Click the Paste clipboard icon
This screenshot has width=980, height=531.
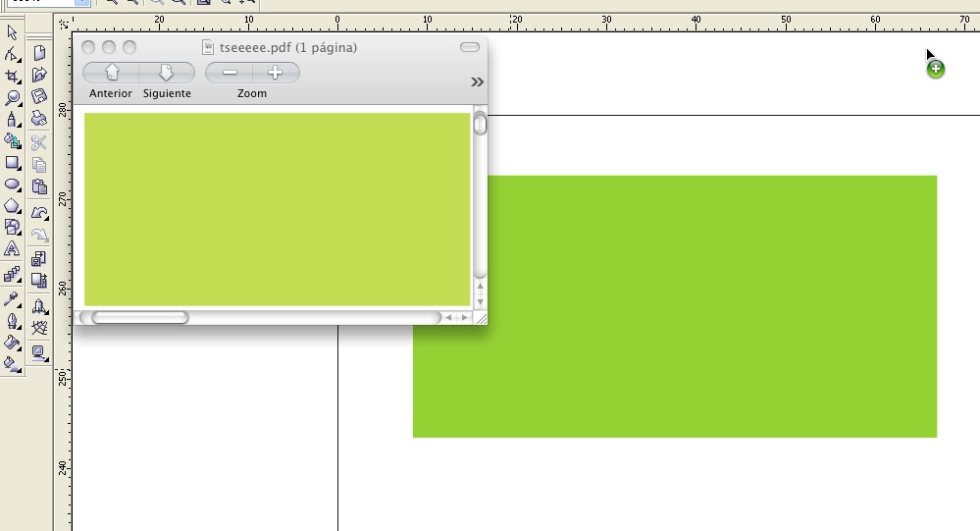point(39,186)
